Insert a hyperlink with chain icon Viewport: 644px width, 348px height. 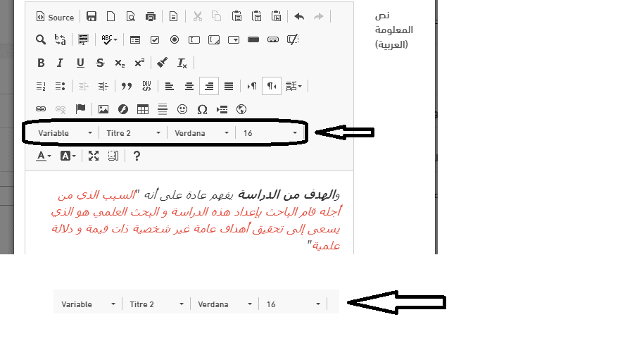(x=41, y=109)
